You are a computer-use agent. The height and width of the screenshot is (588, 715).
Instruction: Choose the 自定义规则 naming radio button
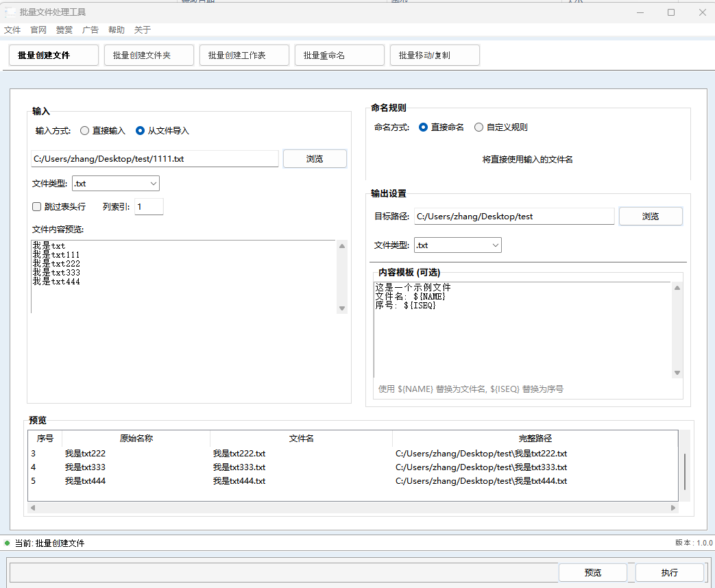[x=479, y=127]
